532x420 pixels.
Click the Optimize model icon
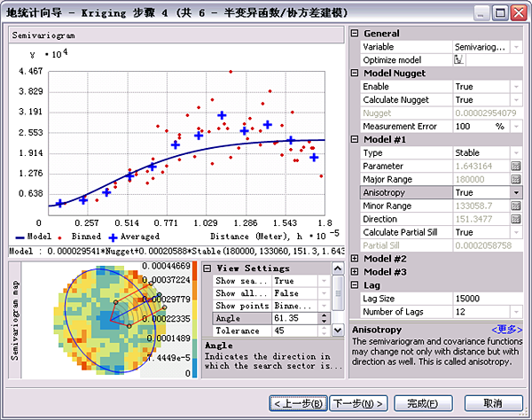(x=458, y=59)
